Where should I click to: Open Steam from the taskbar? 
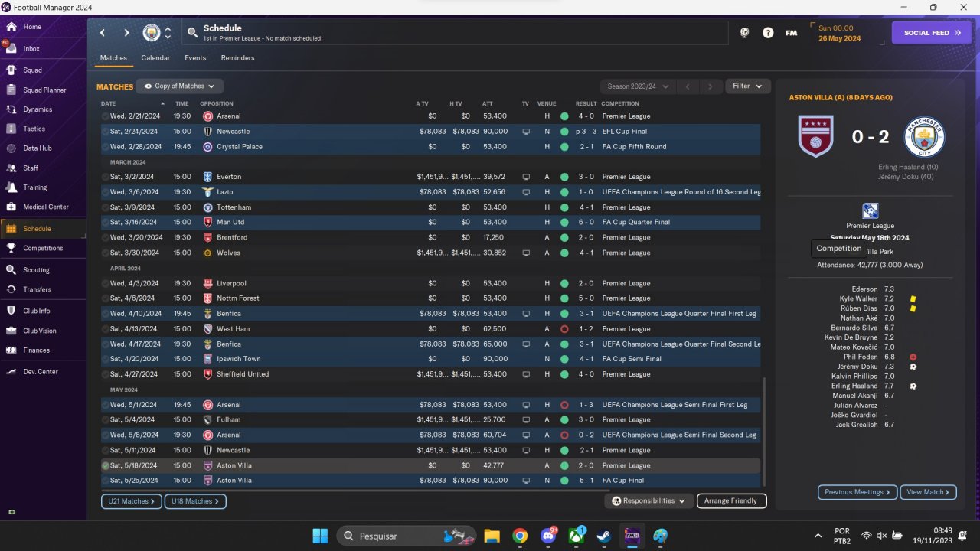click(604, 536)
